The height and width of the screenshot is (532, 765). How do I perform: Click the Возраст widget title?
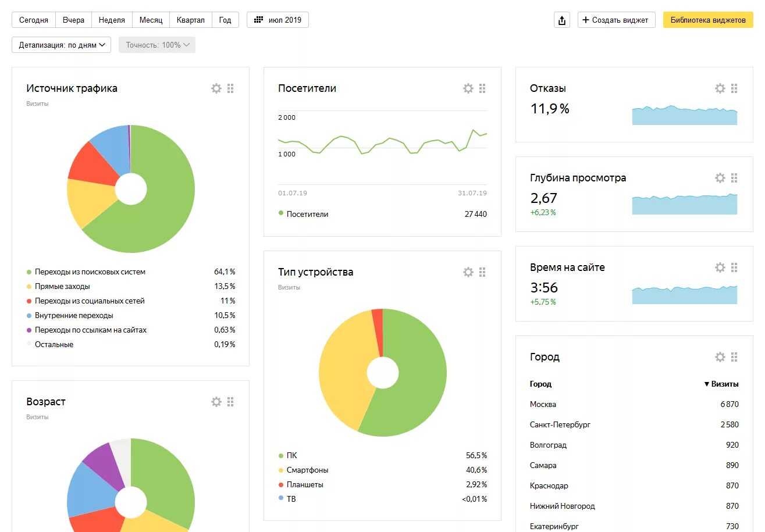46,402
